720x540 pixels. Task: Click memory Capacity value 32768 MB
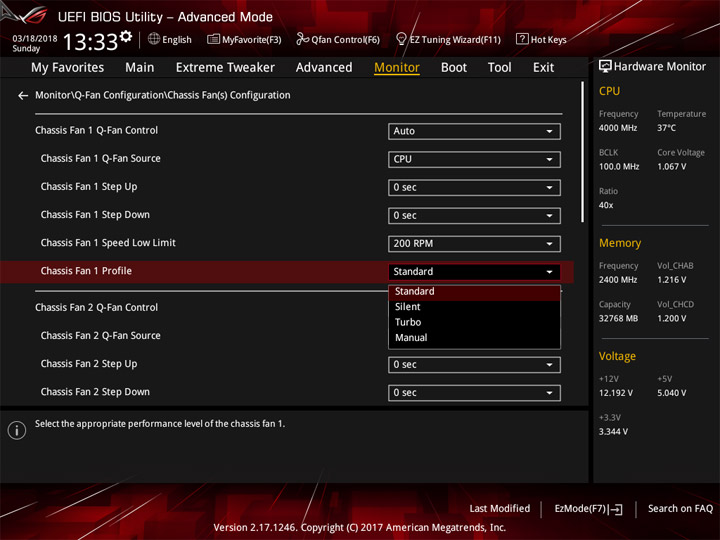[619, 318]
